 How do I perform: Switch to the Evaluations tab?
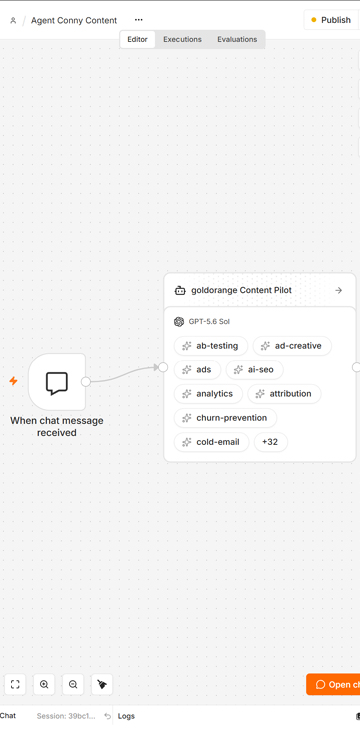[237, 40]
